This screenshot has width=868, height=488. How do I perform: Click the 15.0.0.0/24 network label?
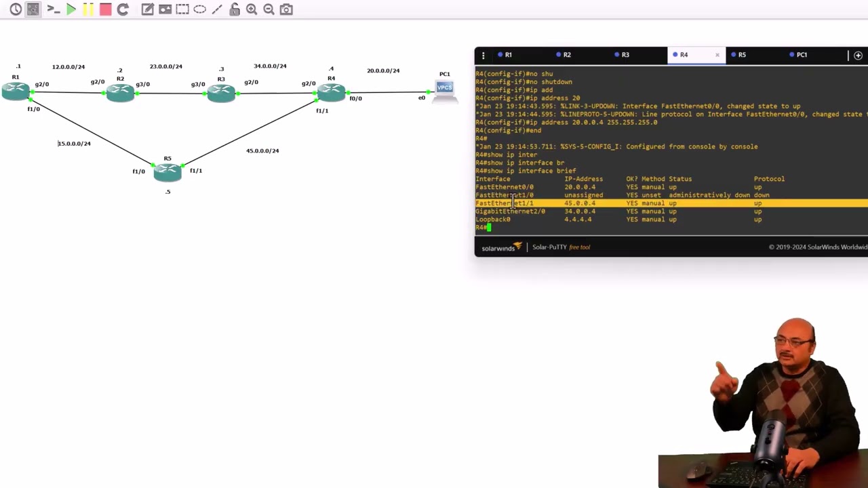click(x=74, y=144)
